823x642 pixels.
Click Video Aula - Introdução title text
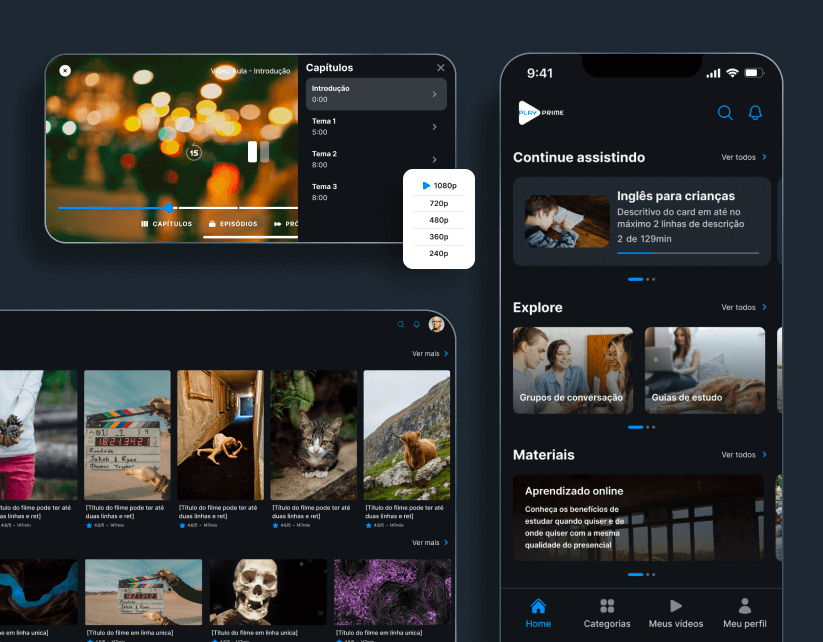pyautogui.click(x=250, y=71)
